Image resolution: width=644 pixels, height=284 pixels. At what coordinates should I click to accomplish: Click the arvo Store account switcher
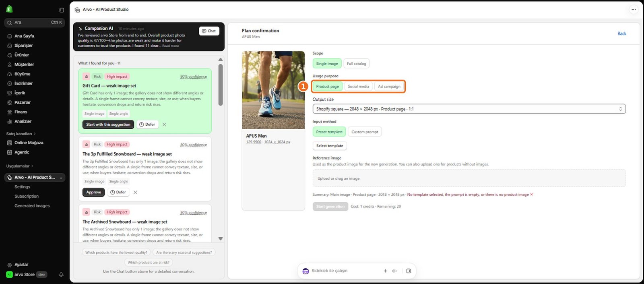27,275
